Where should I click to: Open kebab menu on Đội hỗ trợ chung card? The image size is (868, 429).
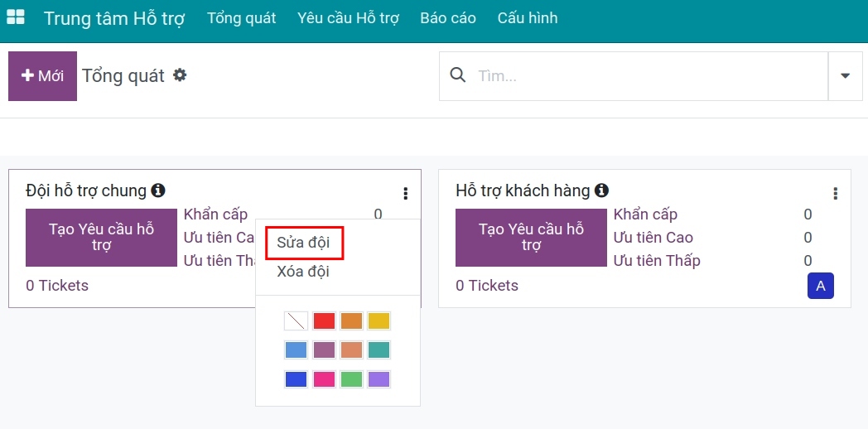(406, 193)
